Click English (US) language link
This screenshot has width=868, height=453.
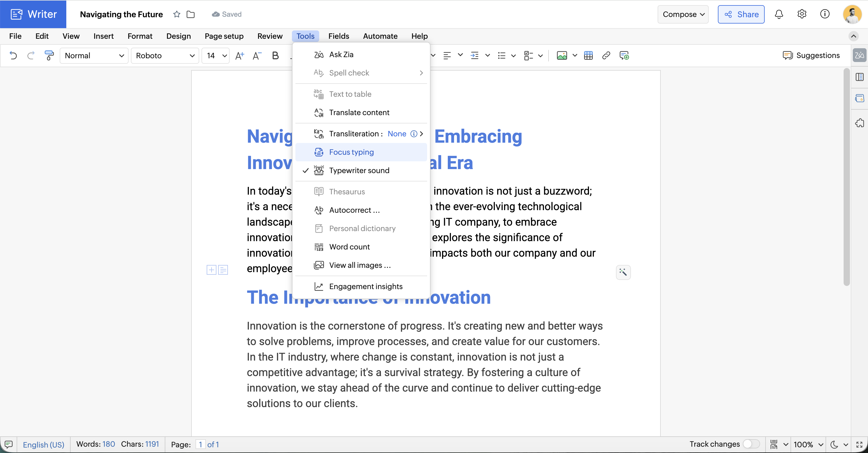[x=43, y=444]
